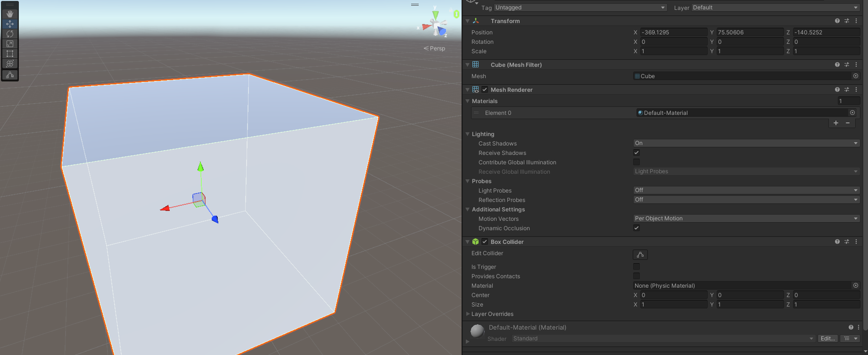
Task: Click the red X-axis cone on orientation gizmo
Action: click(426, 27)
